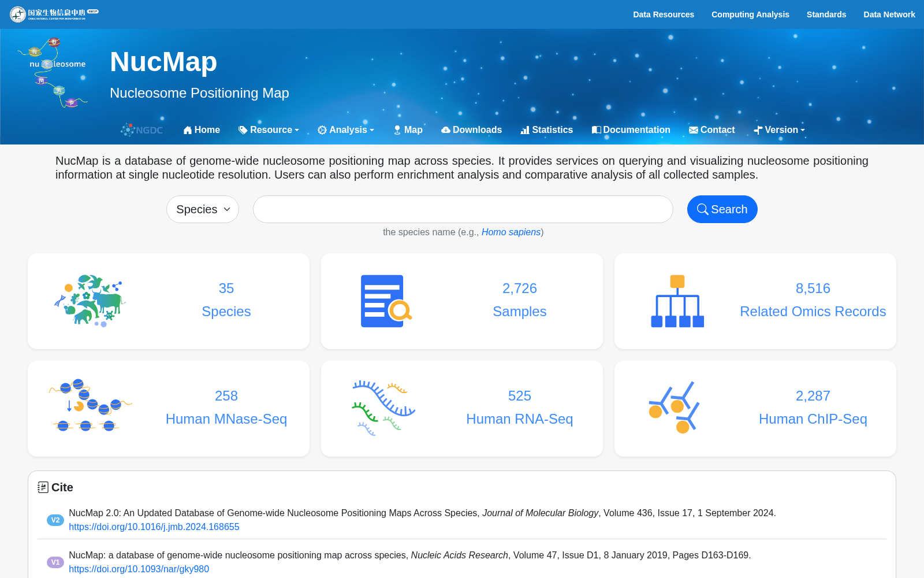The width and height of the screenshot is (924, 578).
Task: Focus the species name search field
Action: 463,209
